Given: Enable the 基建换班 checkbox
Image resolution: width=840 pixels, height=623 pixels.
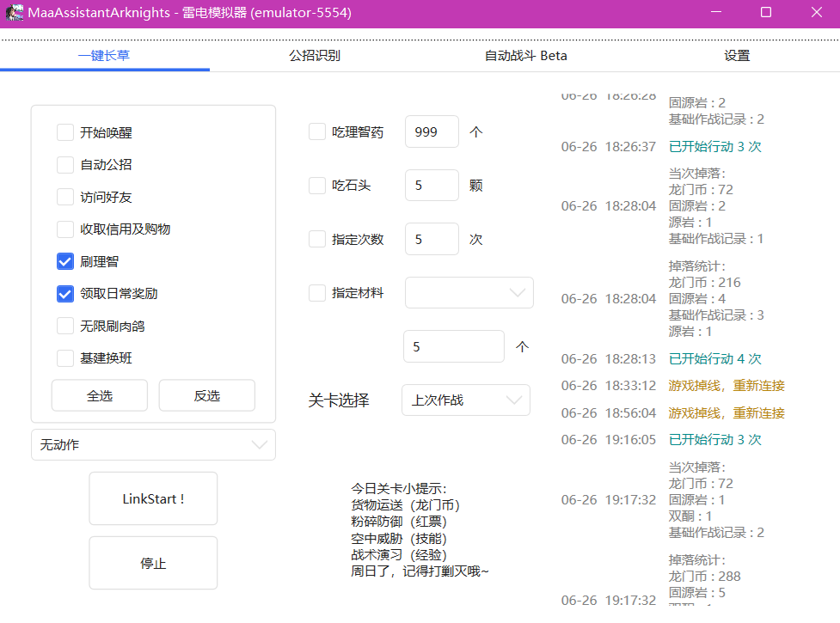Looking at the screenshot, I should (x=65, y=358).
